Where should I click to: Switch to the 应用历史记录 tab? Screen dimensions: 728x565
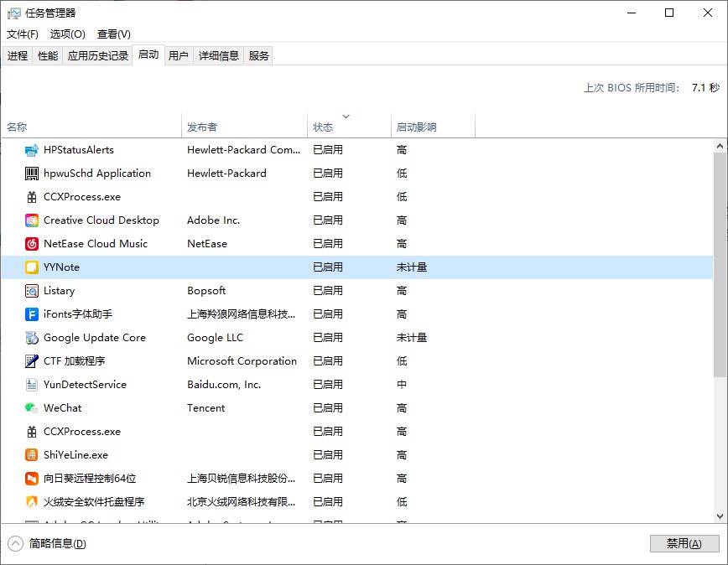click(x=97, y=55)
